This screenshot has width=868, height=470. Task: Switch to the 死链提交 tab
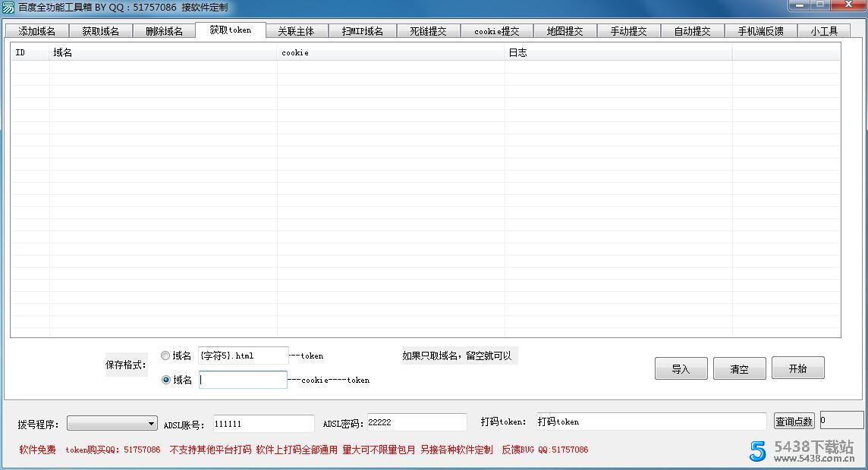click(429, 31)
